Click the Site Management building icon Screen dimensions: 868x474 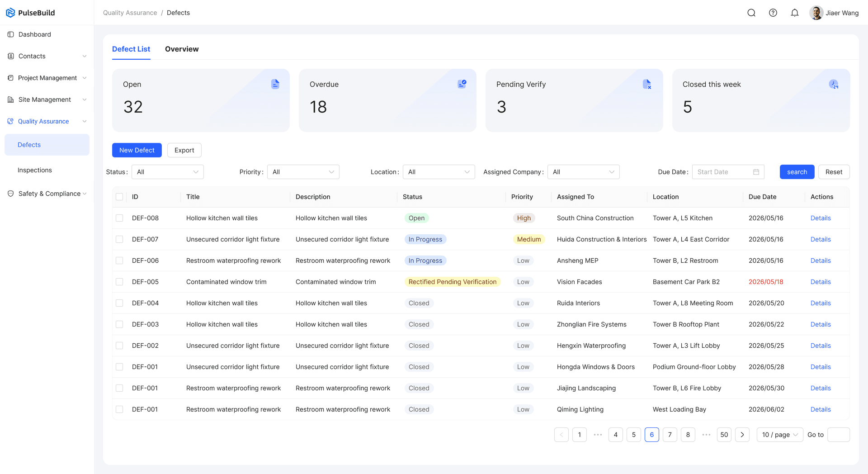pos(11,100)
